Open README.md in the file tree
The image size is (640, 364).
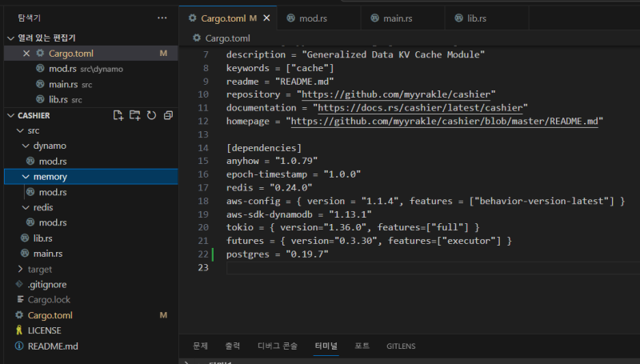[52, 346]
